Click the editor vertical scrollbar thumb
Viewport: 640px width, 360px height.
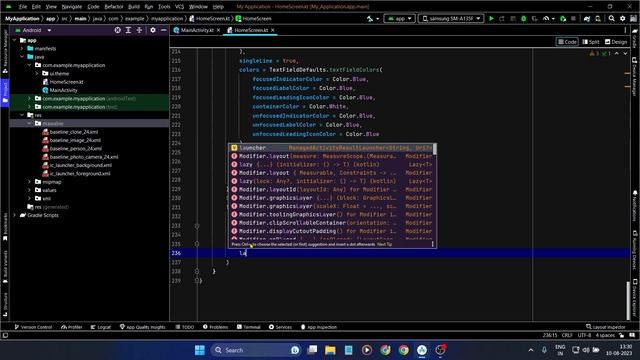pyautogui.click(x=628, y=300)
